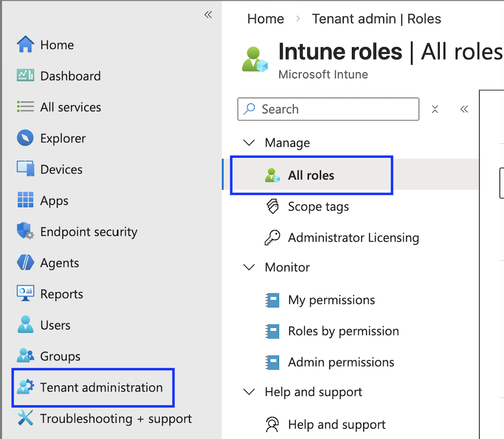Click the Home breadcrumb link

(265, 19)
